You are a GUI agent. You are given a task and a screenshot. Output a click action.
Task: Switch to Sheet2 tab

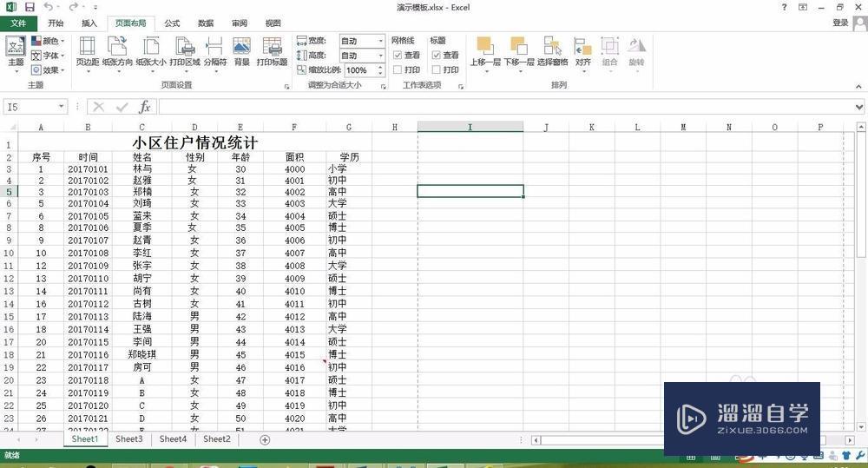216,439
